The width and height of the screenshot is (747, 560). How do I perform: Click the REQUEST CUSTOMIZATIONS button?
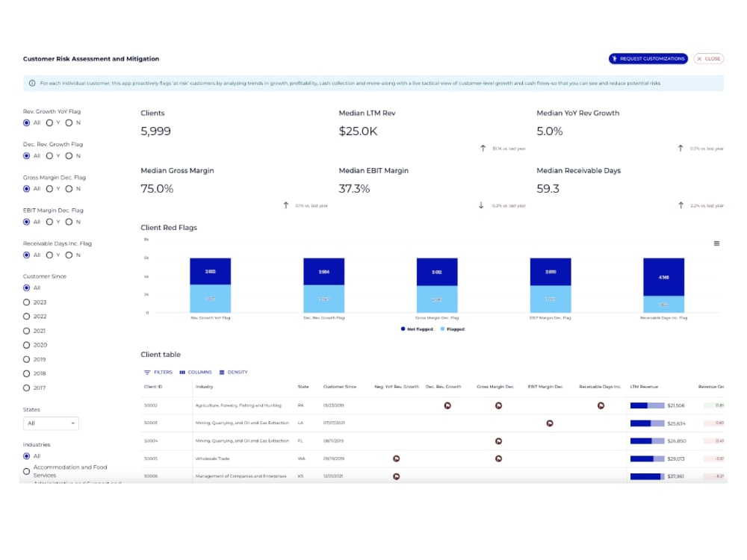tap(647, 58)
